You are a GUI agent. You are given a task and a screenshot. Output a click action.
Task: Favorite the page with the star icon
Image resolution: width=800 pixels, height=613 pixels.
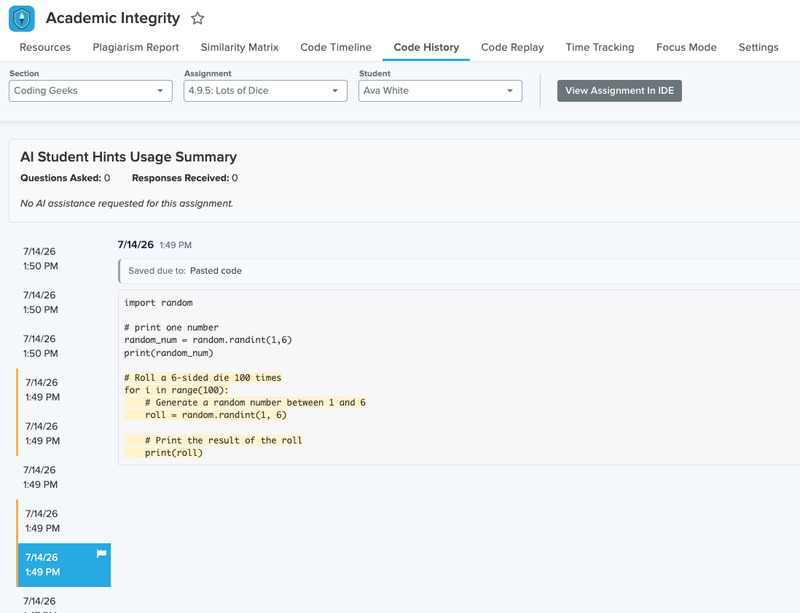pos(197,19)
